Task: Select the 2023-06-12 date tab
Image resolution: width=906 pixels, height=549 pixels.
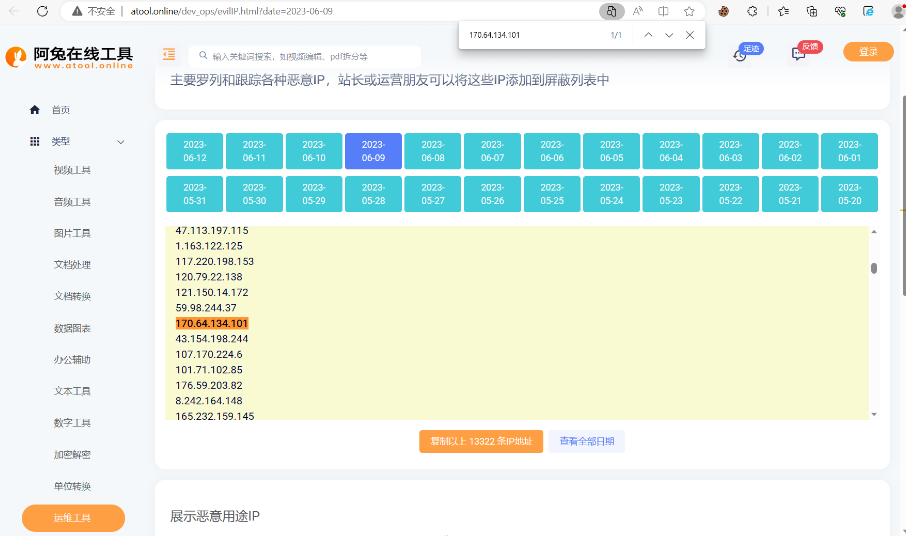Action: (x=195, y=151)
